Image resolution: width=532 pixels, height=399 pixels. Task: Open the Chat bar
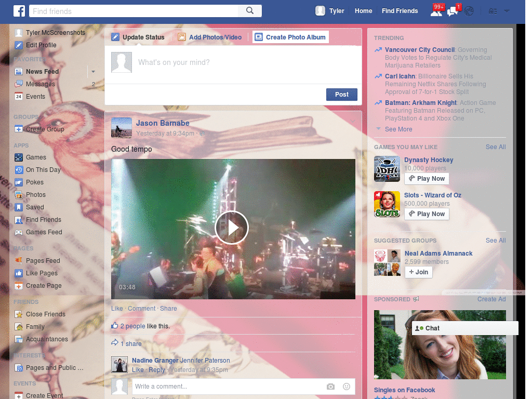coord(465,328)
